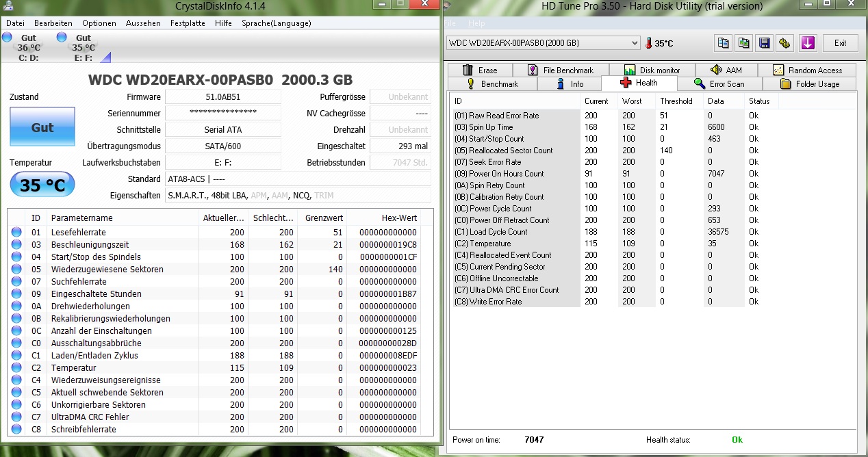Switch to the Info tab
This screenshot has height=457, width=868.
569,83
